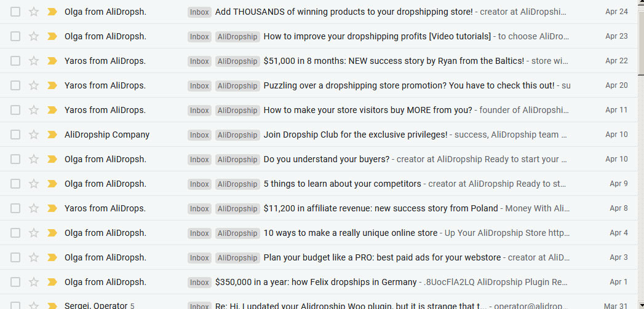This screenshot has width=644, height=309.
Task: Tick the checkbox for AliDropship Company email
Action: 15,135
